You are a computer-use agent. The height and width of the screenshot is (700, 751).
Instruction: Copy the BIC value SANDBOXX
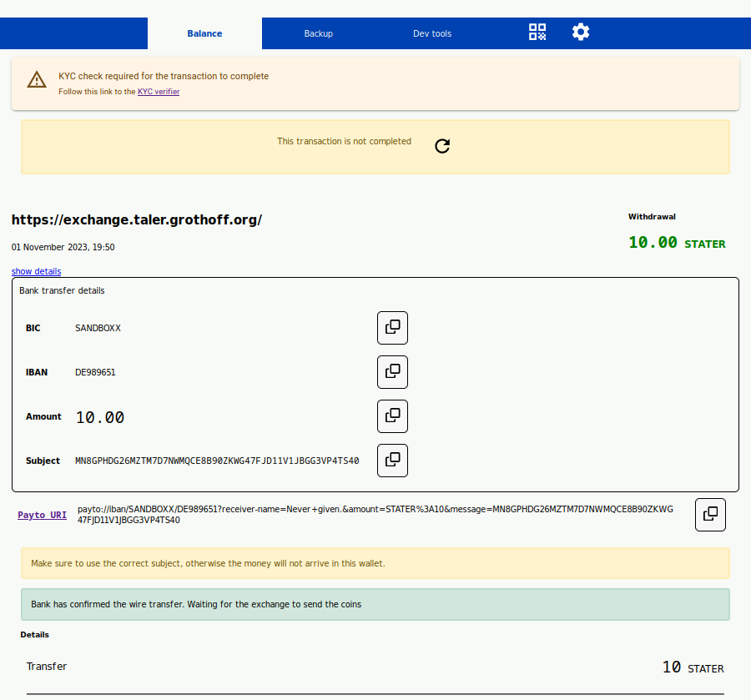(392, 328)
